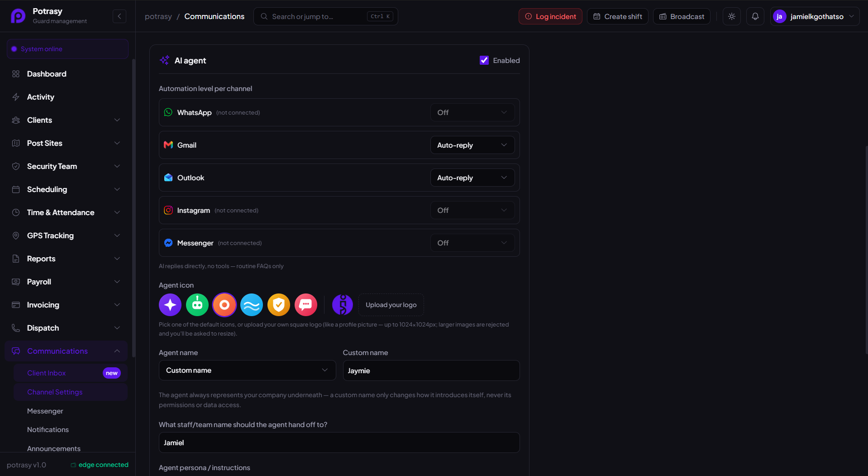Viewport: 868px width, 476px height.
Task: Open Post Sites menu item
Action: pos(67,143)
